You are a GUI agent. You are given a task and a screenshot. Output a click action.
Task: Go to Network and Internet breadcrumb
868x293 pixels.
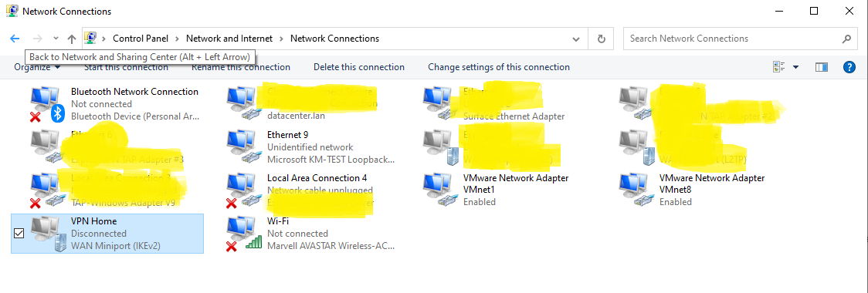[x=229, y=39]
